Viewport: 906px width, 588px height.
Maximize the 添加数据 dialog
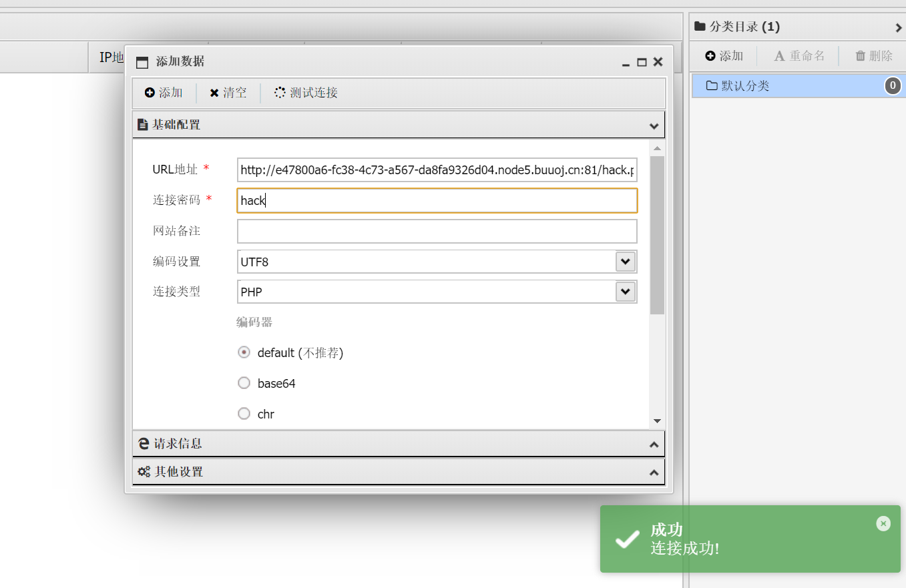click(x=642, y=62)
